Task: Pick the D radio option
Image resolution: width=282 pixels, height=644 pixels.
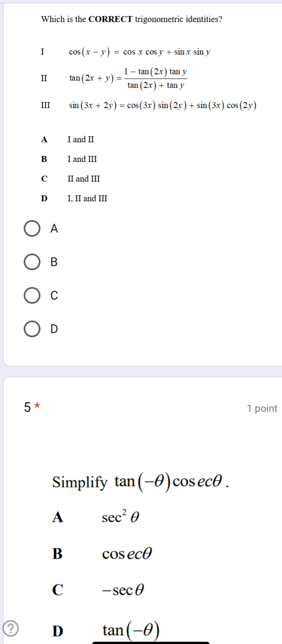Action: (32, 329)
